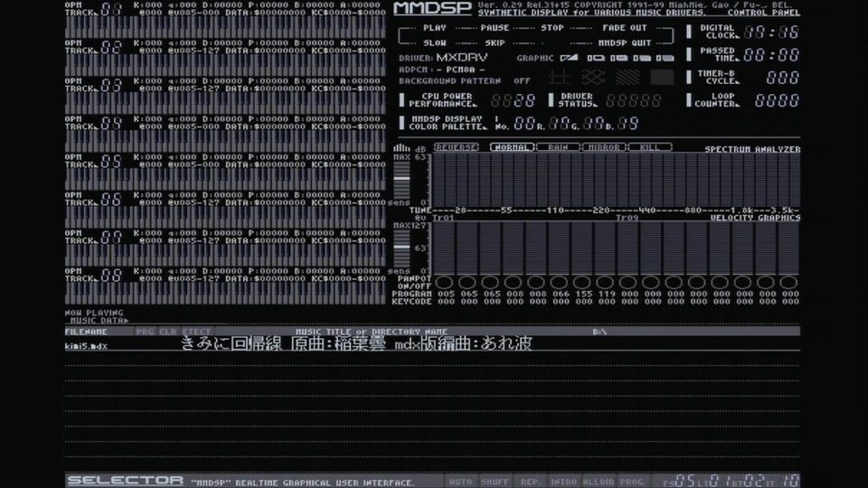Screen dimensions: 868x488
Task: Toggle REP. repeat mode
Action: tap(530, 482)
